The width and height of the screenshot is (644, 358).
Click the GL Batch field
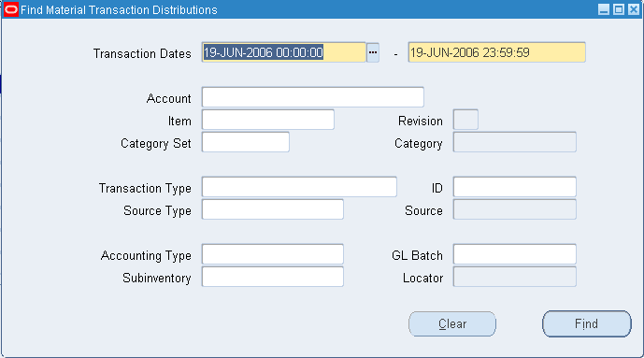point(515,254)
